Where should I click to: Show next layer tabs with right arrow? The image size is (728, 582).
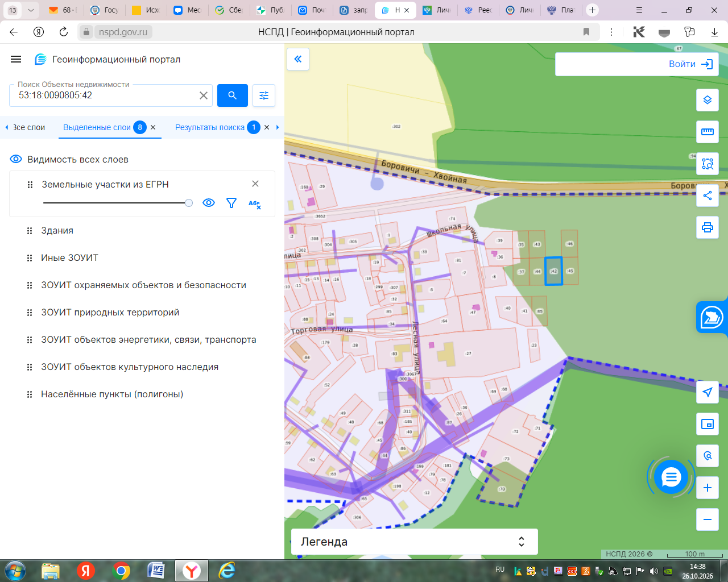[278, 127]
